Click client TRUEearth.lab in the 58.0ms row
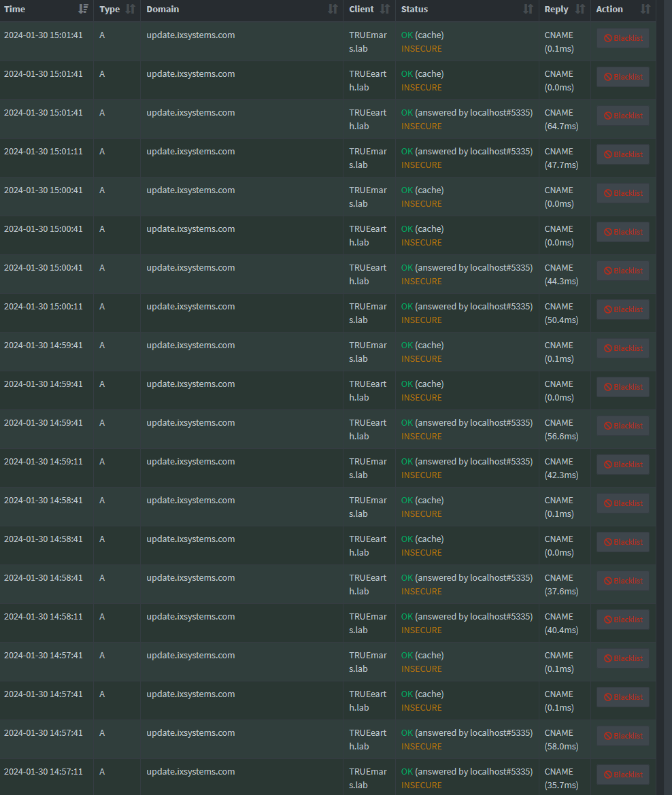The width and height of the screenshot is (672, 795). point(368,740)
